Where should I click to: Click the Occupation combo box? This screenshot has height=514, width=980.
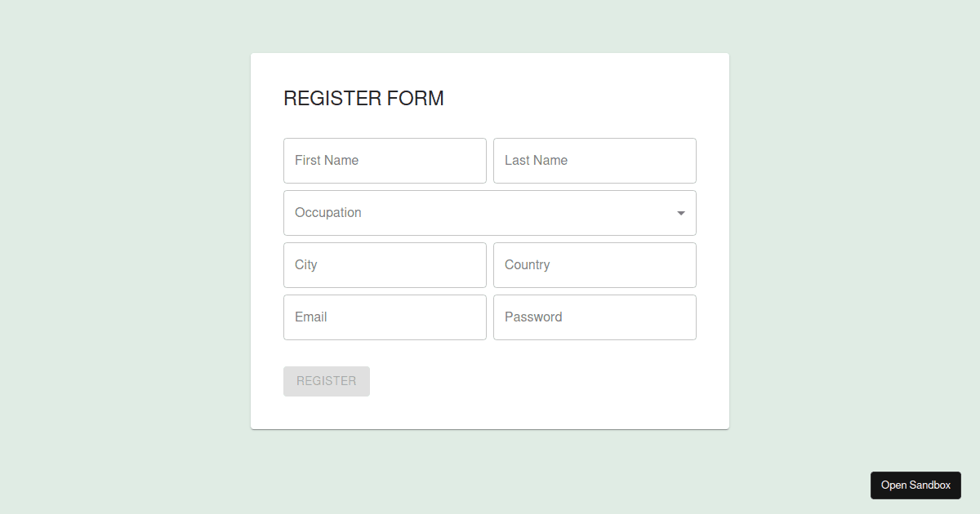[490, 213]
